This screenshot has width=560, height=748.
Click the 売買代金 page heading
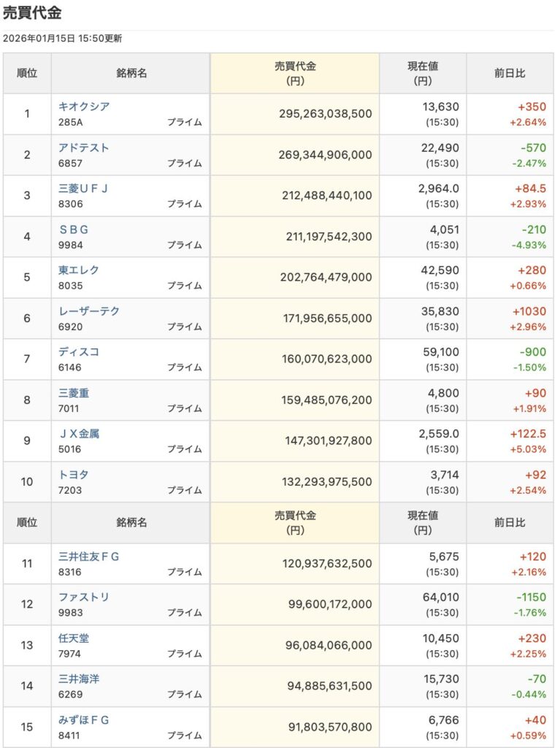pos(32,12)
